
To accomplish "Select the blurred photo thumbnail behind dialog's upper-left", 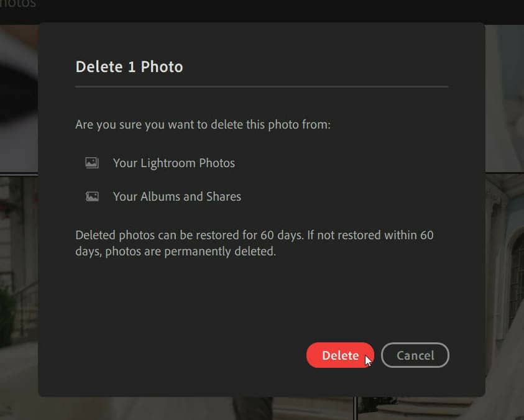I will pos(19,99).
